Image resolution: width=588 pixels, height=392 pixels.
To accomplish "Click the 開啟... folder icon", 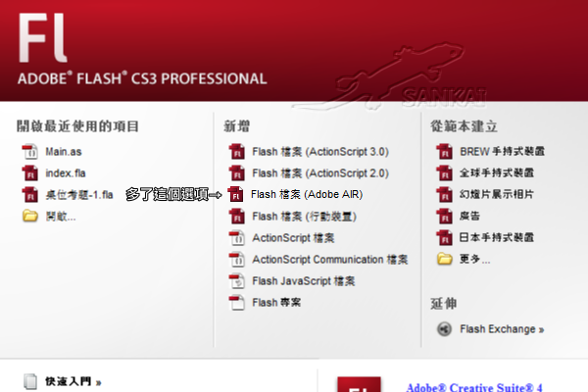I will (x=30, y=216).
